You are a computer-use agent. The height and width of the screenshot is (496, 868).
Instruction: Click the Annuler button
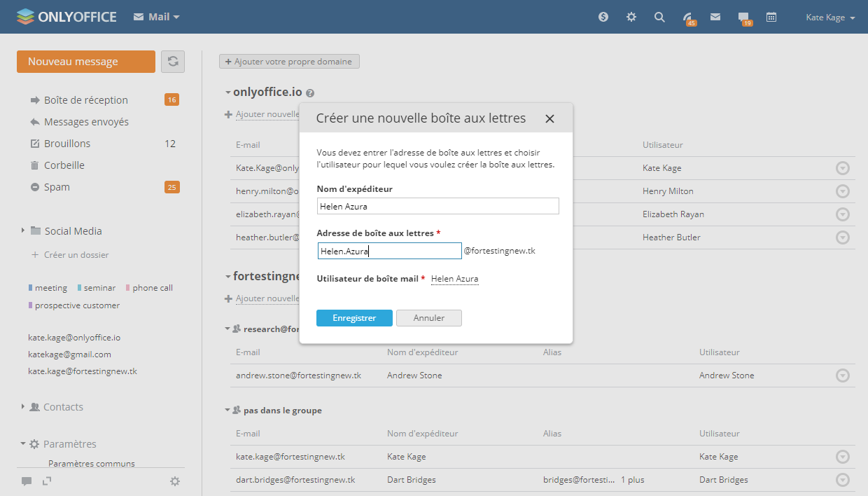click(428, 318)
